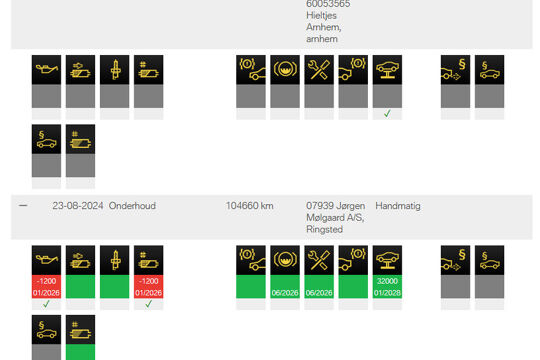Collapse the 23-08-2024 Onderhoud record
This screenshot has height=360, width=540.
(23, 206)
